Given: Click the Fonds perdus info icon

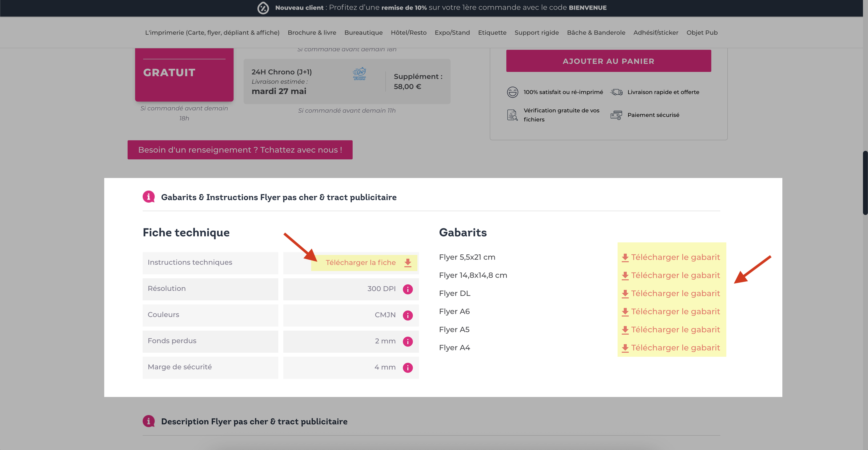Looking at the screenshot, I should coord(408,341).
